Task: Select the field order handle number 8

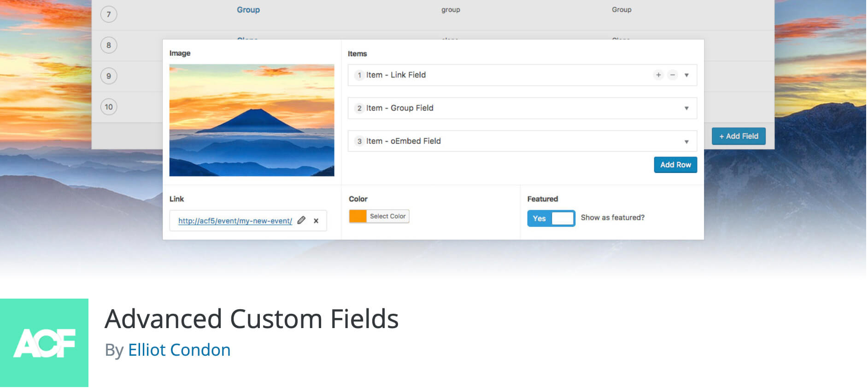Action: coord(109,45)
